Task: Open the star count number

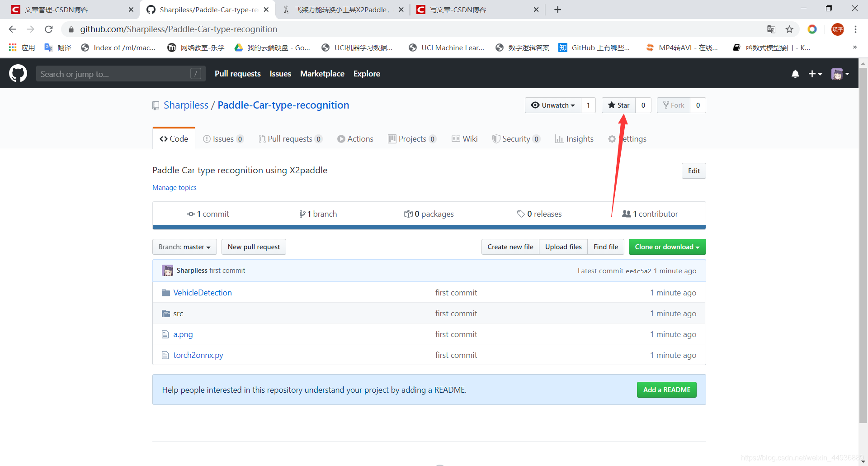Action: [643, 105]
